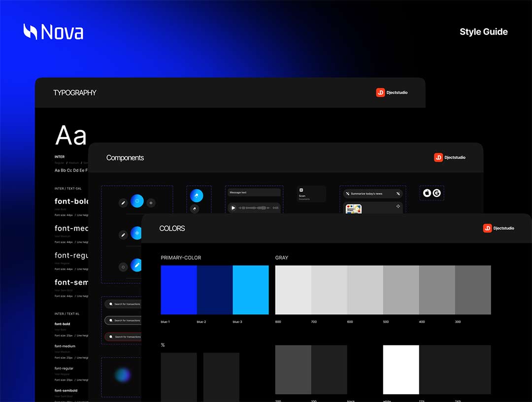Image resolution: width=532 pixels, height=402 pixels.
Task: Click the red-outlined Search for transactions field
Action: [x=123, y=337]
